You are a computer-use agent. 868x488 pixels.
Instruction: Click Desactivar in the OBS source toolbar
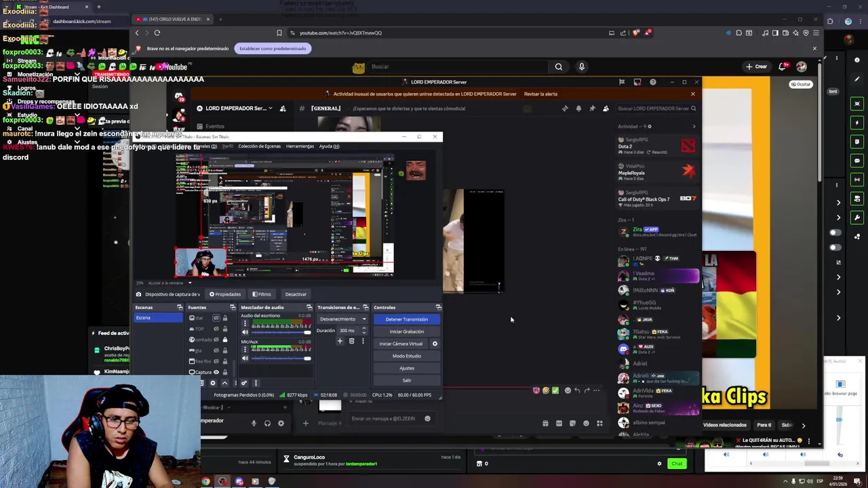[x=296, y=294]
